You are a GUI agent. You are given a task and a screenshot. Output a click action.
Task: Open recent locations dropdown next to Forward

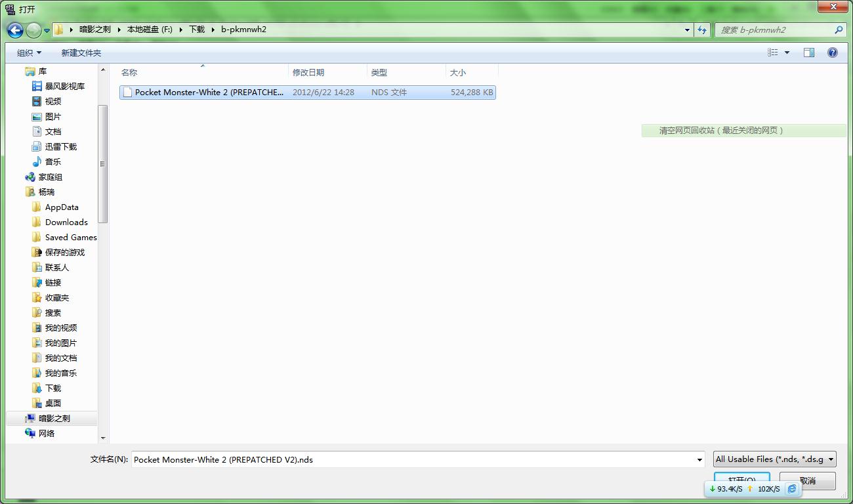[x=47, y=30]
